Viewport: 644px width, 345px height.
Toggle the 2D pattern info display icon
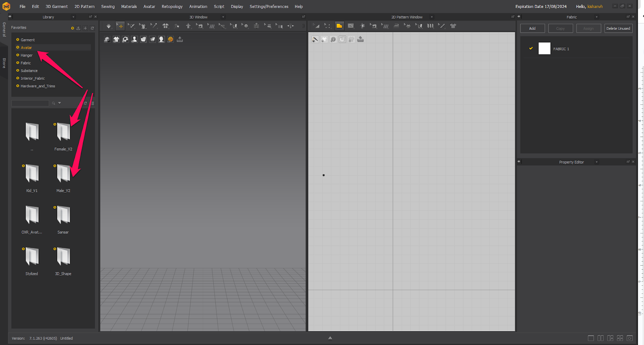click(x=333, y=39)
